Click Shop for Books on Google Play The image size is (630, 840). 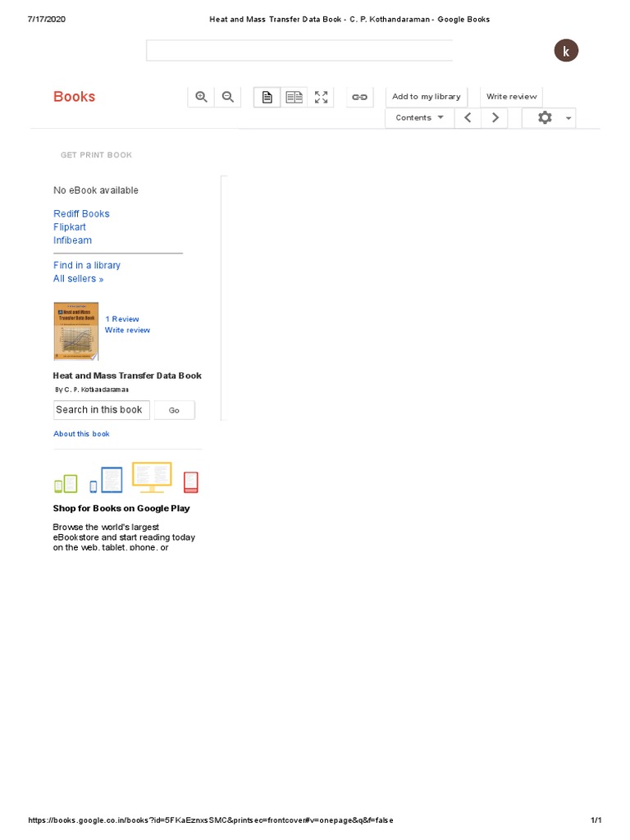coord(121,509)
